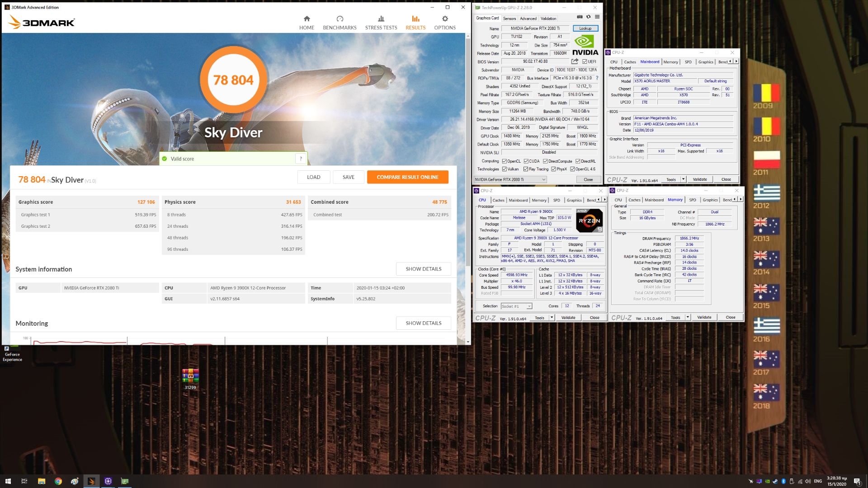Select the 31299 archive desktop icon
Image resolution: width=868 pixels, height=488 pixels.
[190, 379]
